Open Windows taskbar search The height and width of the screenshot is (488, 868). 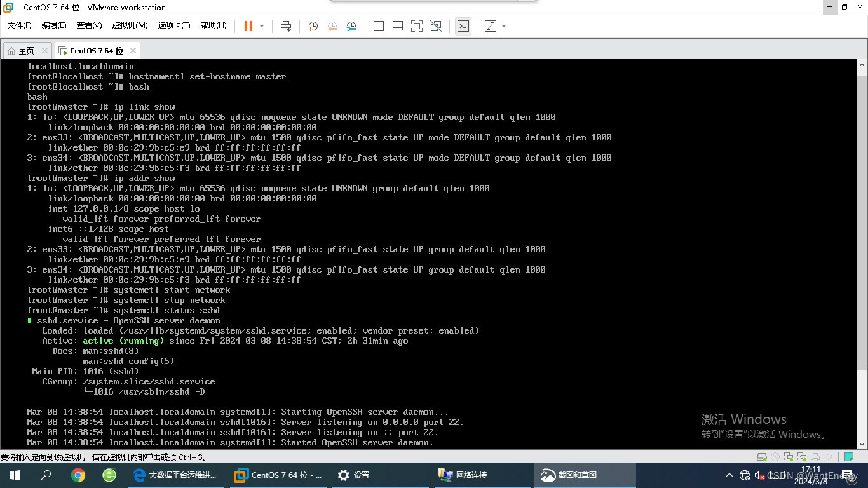(46, 475)
